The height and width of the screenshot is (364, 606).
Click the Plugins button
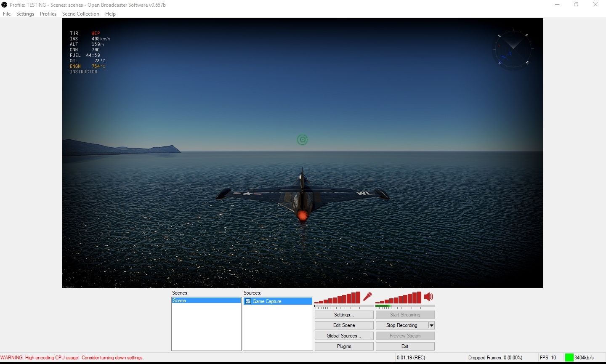tap(344, 346)
